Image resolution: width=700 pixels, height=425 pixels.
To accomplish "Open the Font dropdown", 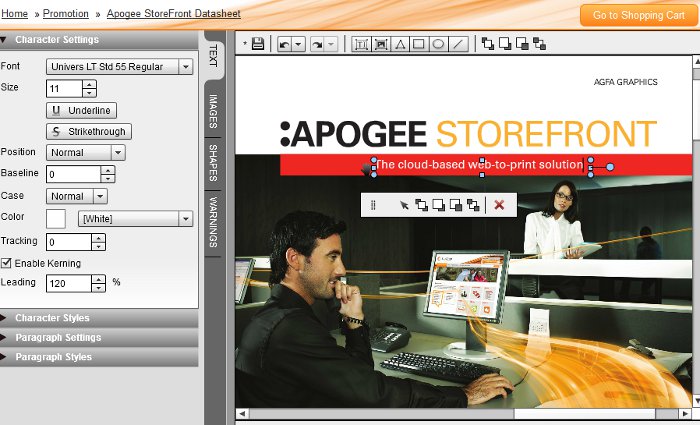I will (186, 67).
